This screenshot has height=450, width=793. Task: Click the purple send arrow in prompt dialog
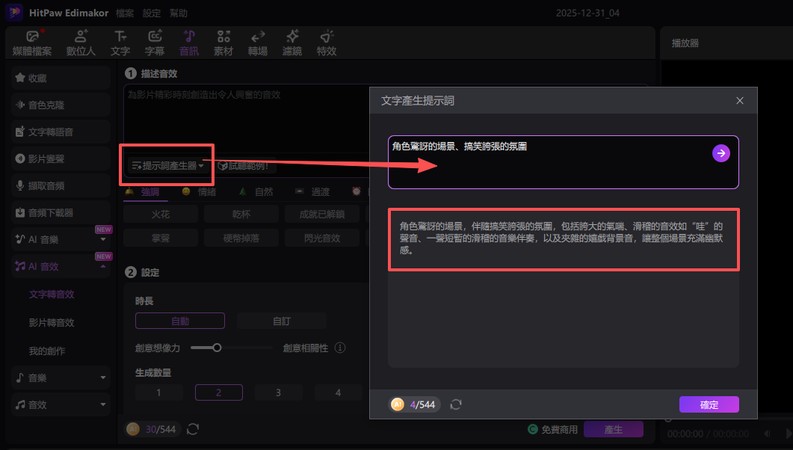tap(721, 153)
